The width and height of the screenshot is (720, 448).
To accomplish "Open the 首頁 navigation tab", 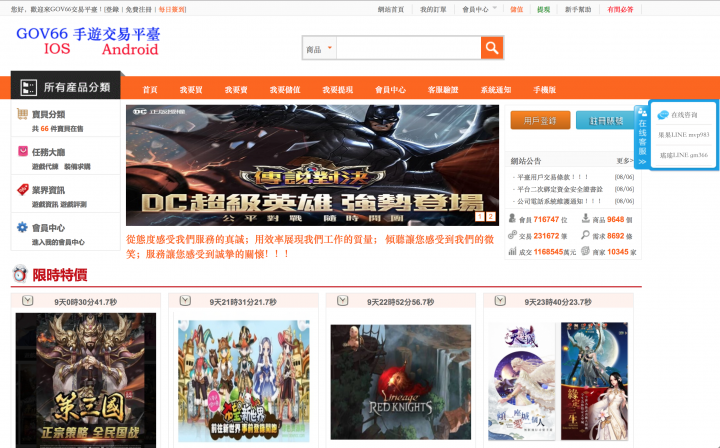I will tap(150, 90).
